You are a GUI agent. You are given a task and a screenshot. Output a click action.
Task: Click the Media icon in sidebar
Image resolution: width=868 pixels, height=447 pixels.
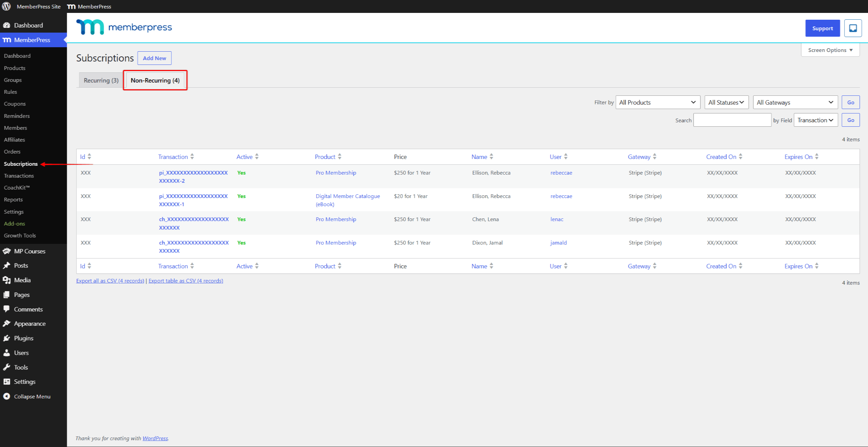point(6,280)
